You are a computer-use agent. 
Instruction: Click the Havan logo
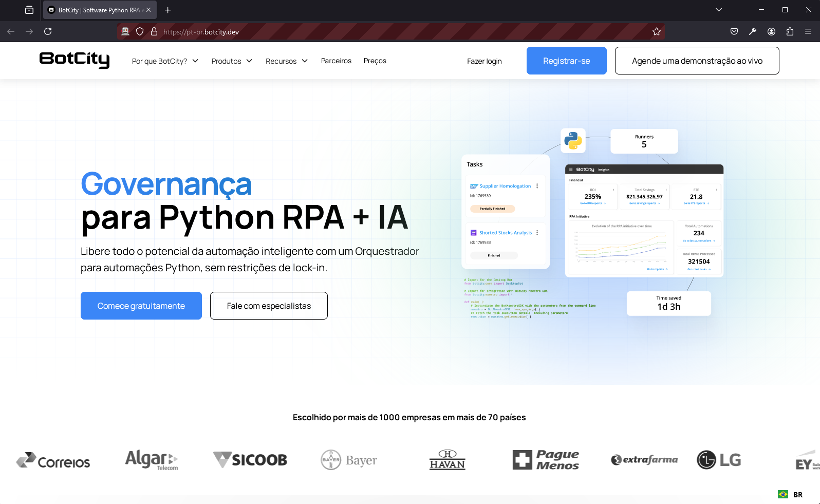[x=448, y=460]
